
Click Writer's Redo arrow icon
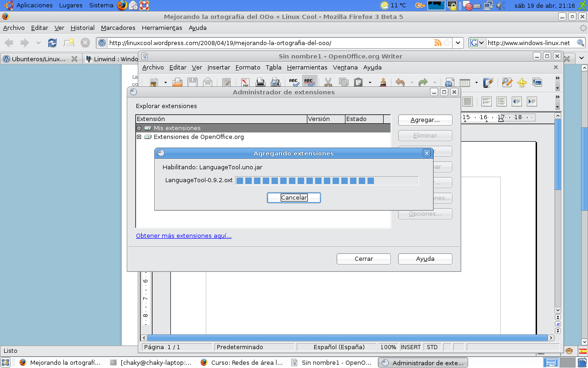(423, 83)
